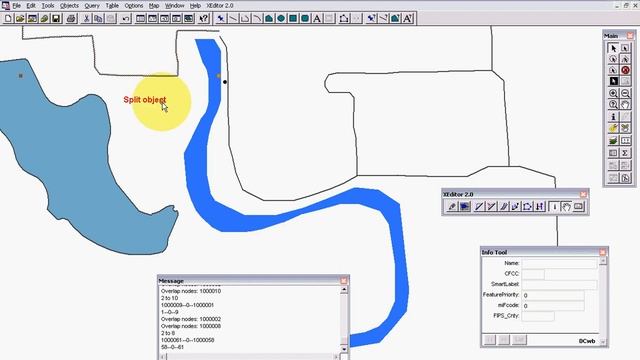Viewport: 640px width, 360px height.
Task: Open the Region Style icon
Action: pos(395,18)
